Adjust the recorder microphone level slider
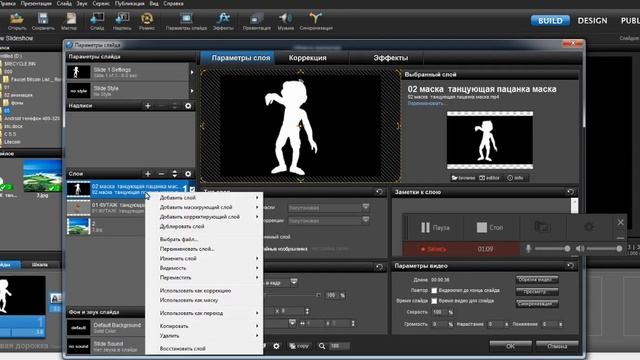 click(552, 249)
